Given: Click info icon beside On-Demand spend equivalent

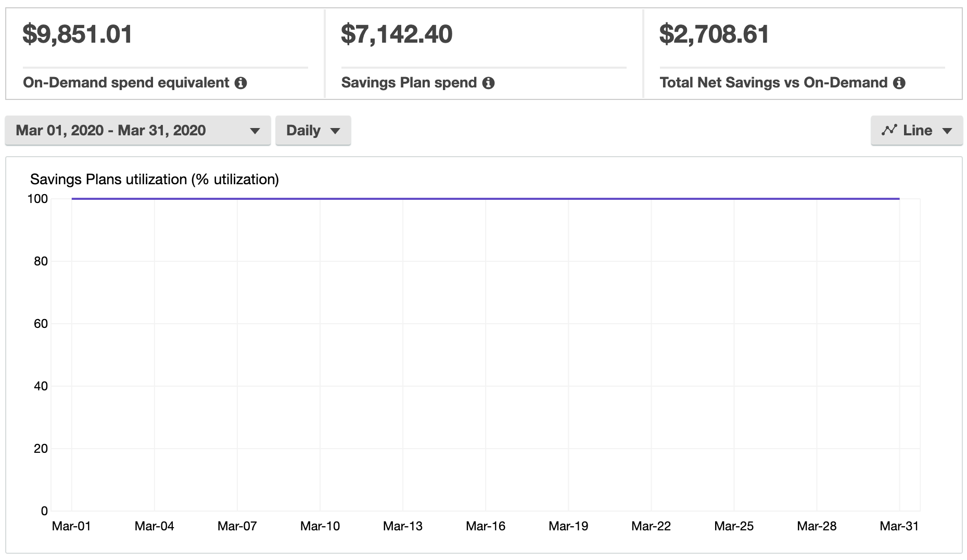Looking at the screenshot, I should point(240,83).
